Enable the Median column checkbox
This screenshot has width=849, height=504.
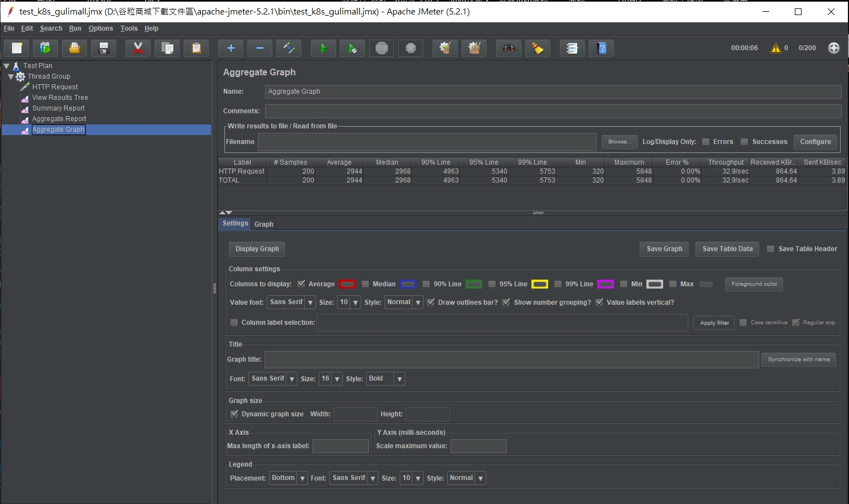pos(365,284)
